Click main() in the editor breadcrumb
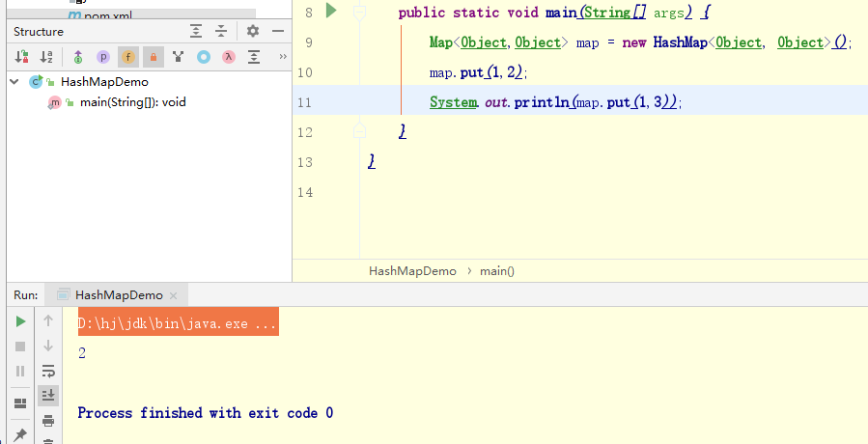868x444 pixels. pyautogui.click(x=497, y=270)
